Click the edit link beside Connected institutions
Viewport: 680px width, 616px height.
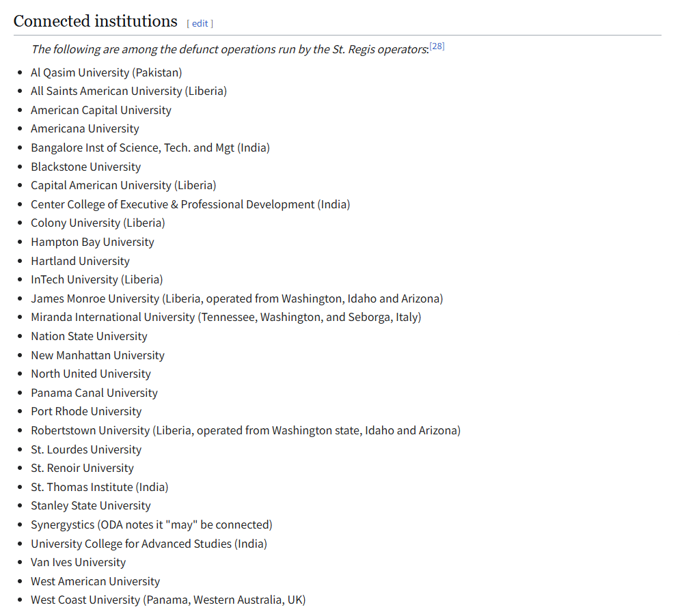200,23
